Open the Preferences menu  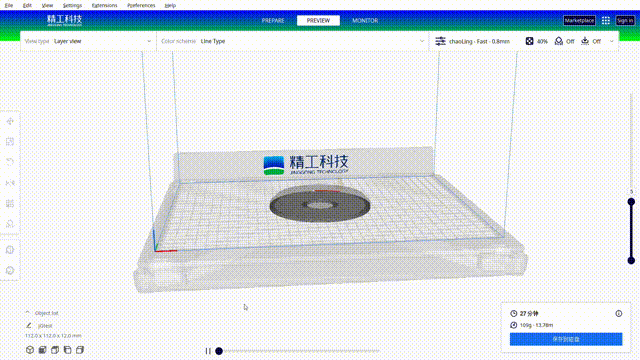[x=141, y=5]
